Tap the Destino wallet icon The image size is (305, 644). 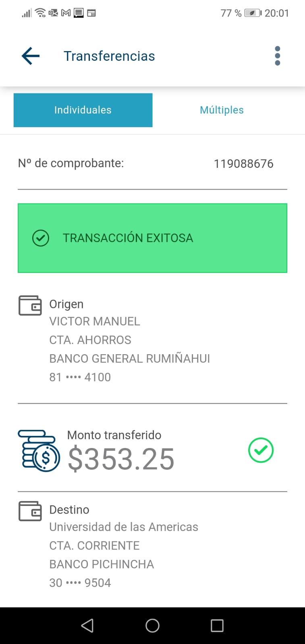[x=30, y=511]
